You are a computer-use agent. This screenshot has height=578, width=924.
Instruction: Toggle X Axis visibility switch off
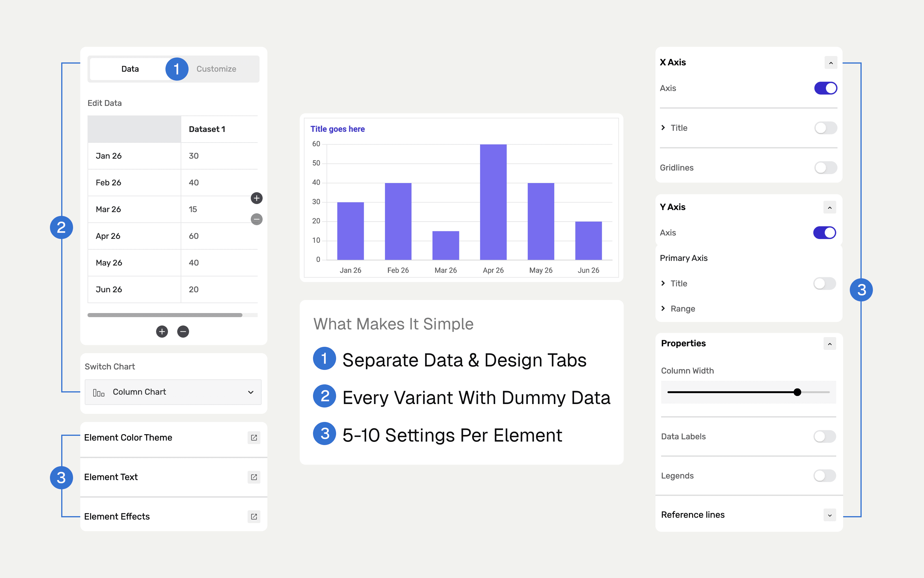(x=826, y=88)
